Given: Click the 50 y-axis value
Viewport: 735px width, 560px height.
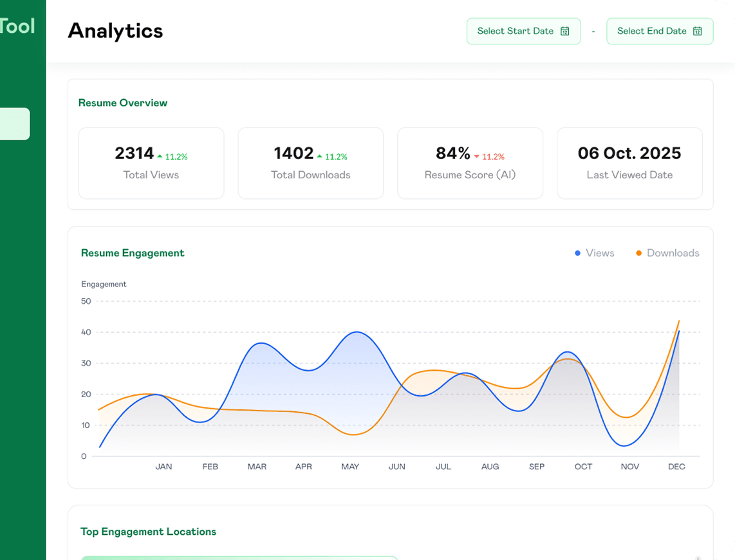Looking at the screenshot, I should [86, 301].
